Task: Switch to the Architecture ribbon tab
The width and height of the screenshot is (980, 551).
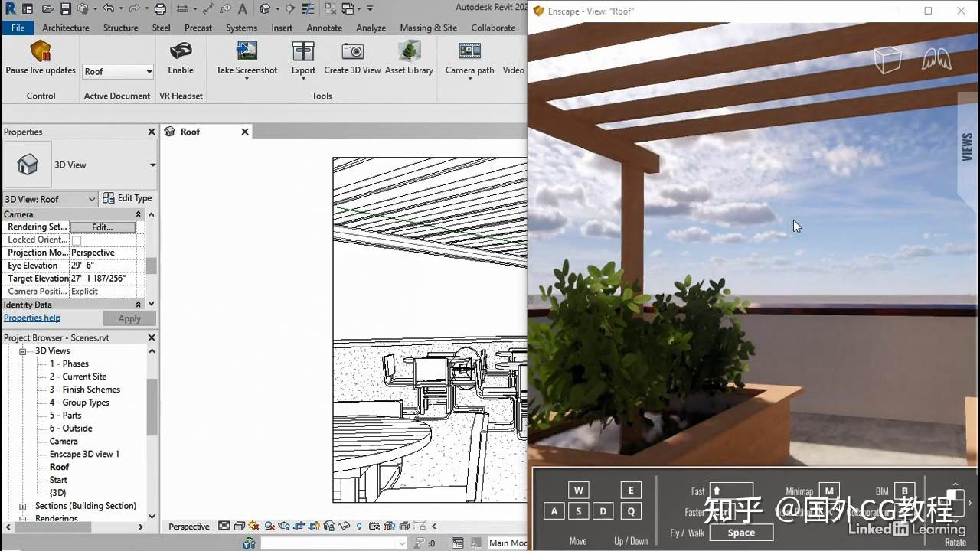Action: tap(66, 28)
